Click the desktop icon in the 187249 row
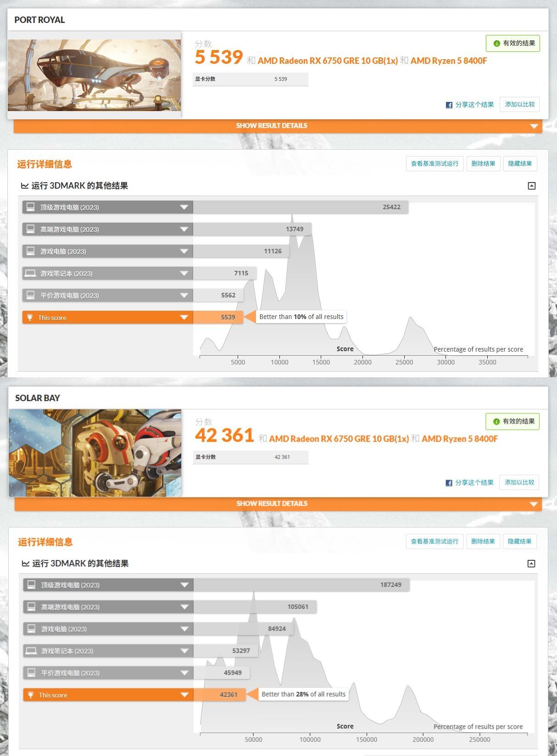Image resolution: width=557 pixels, height=756 pixels. (32, 585)
